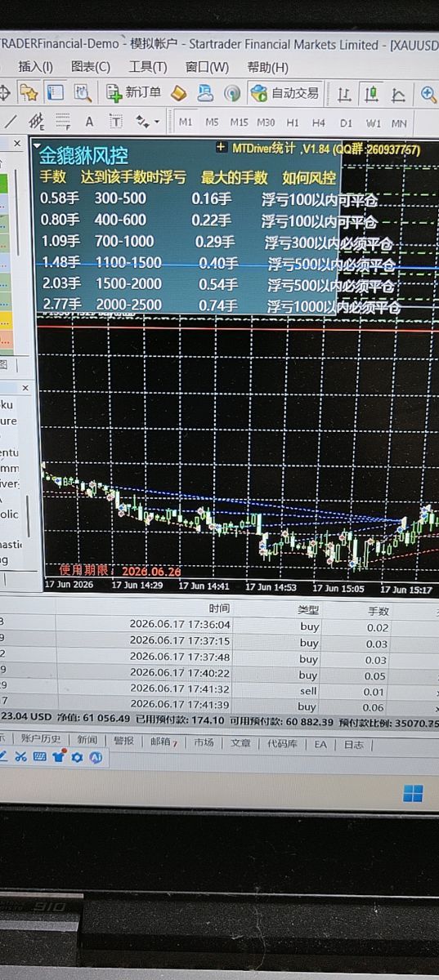439x980 pixels.
Task: Sort orders by the 时间 column header
Action: 219,608
